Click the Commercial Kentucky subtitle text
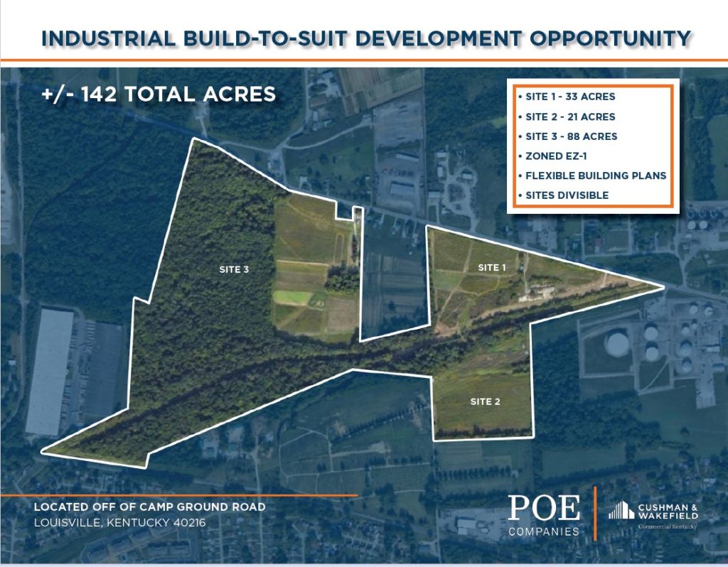This screenshot has height=567, width=728. tap(668, 526)
